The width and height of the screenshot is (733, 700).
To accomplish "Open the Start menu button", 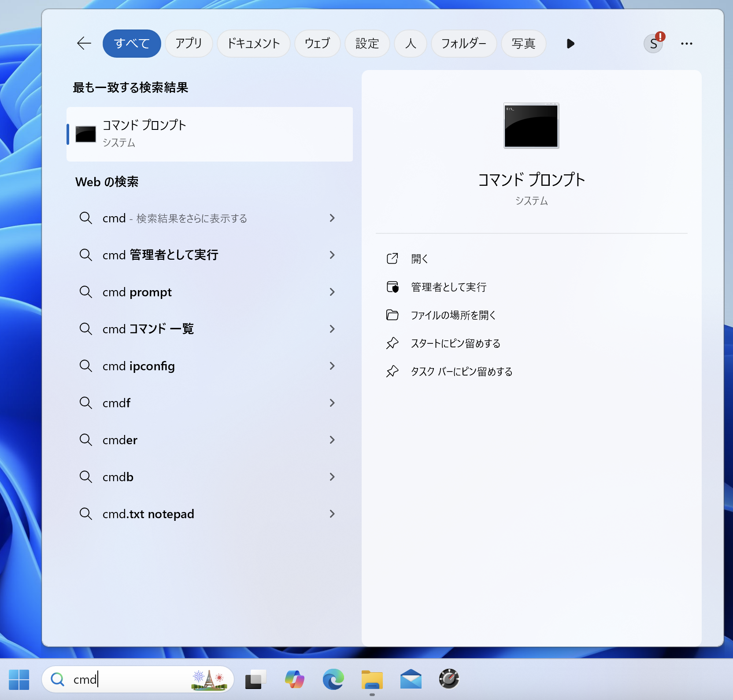I will 19,679.
